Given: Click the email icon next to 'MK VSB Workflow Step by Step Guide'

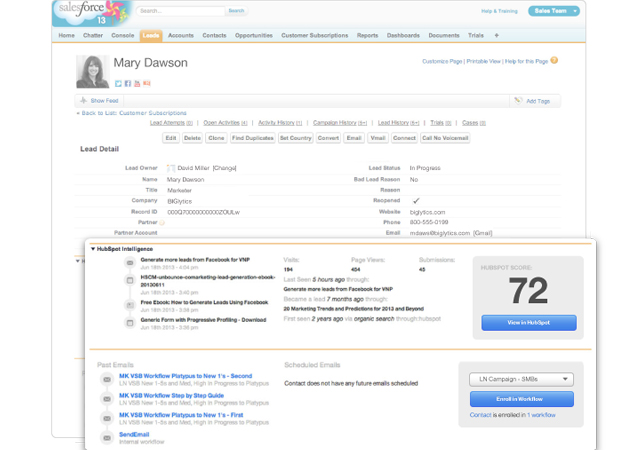Looking at the screenshot, I should coord(107,399).
